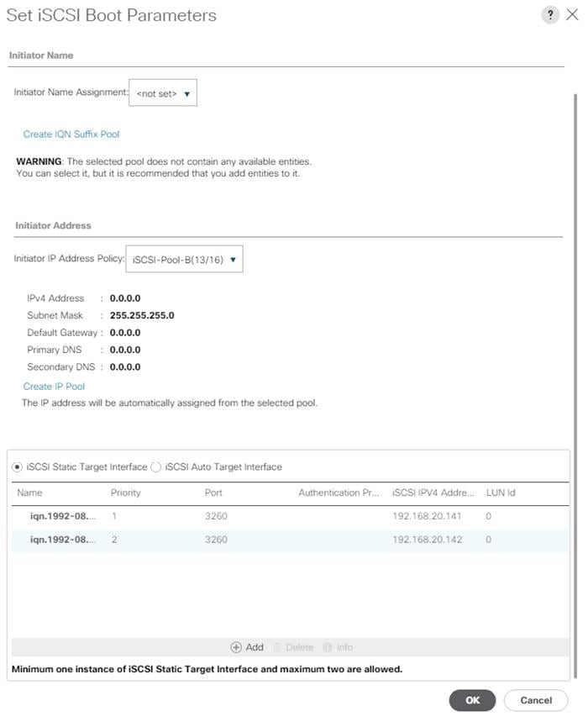The height and width of the screenshot is (727, 588).
Task: Select iSCSI Static Target Interface radio button
Action: (17, 467)
